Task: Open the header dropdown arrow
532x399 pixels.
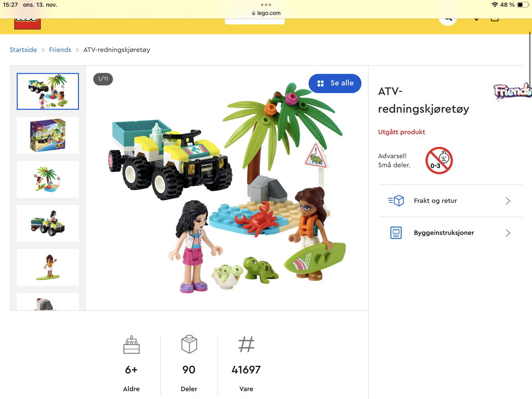Action: point(477,20)
